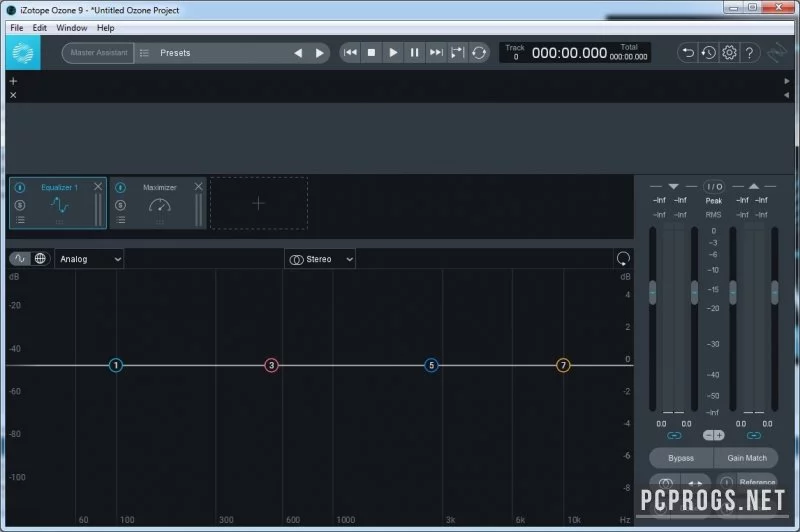Select the Maximizer gauge icon
Screen dimensions: 800x532
[160, 205]
